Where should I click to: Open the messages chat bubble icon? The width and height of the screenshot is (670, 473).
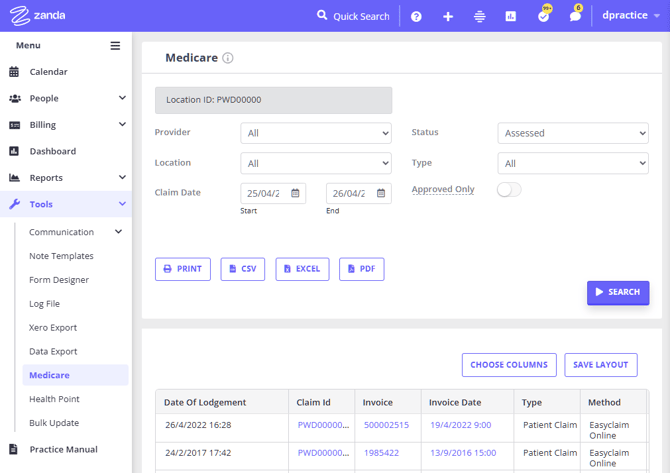tap(575, 16)
